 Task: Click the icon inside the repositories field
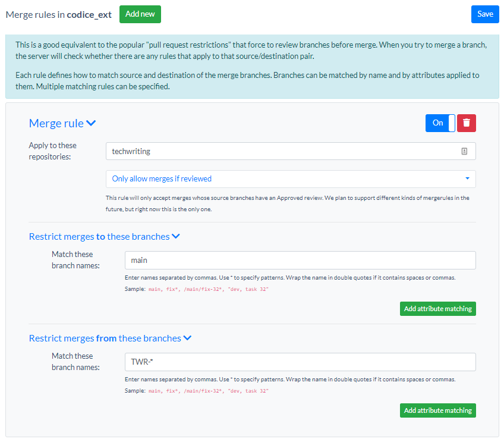pyautogui.click(x=464, y=152)
